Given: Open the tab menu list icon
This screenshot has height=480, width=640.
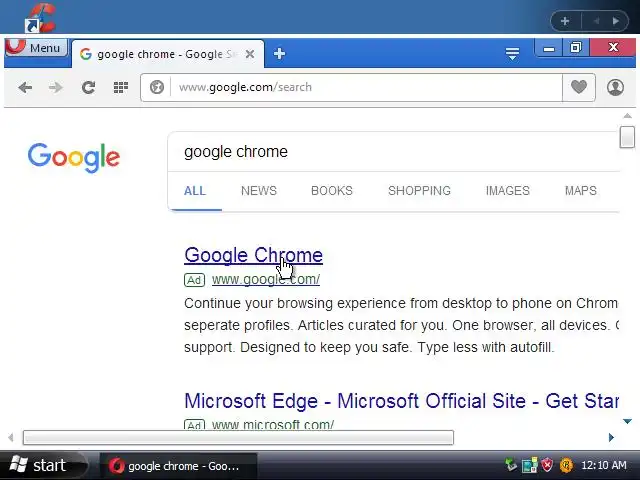Looking at the screenshot, I should (512, 53).
